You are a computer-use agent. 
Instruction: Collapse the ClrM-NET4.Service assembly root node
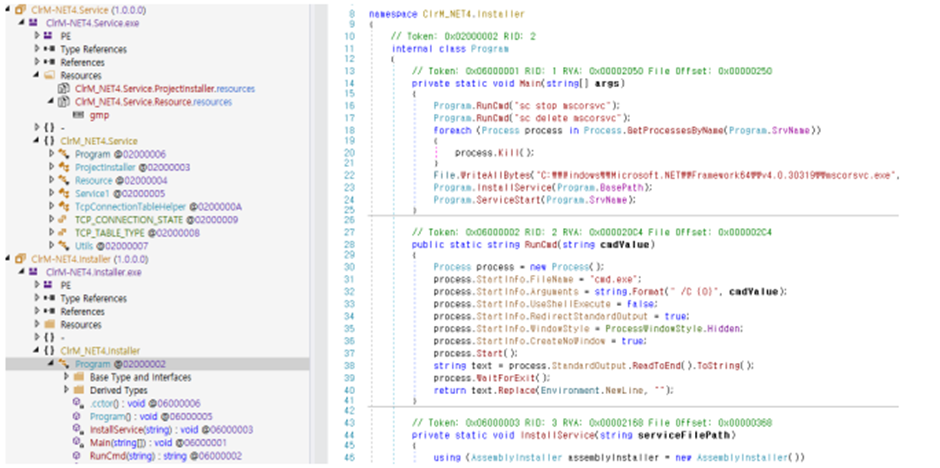tap(6, 8)
